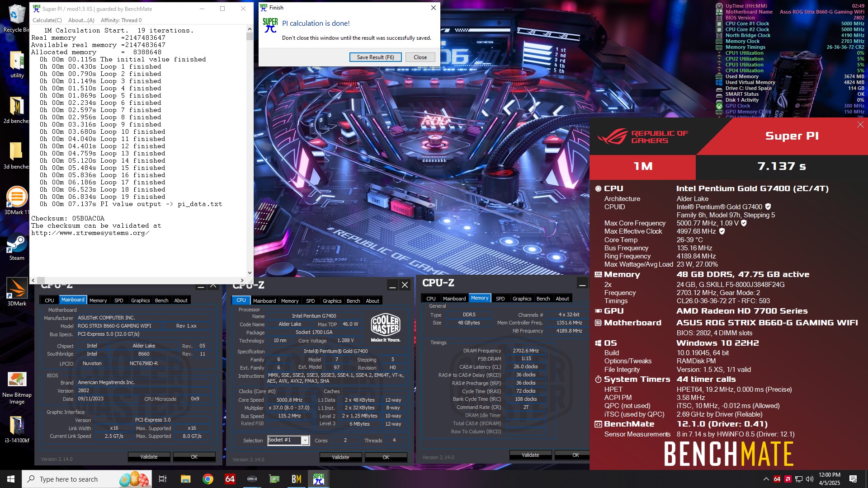Click the Windows taskbar search box
Image resolution: width=868 pixels, height=488 pixels.
coord(87,479)
